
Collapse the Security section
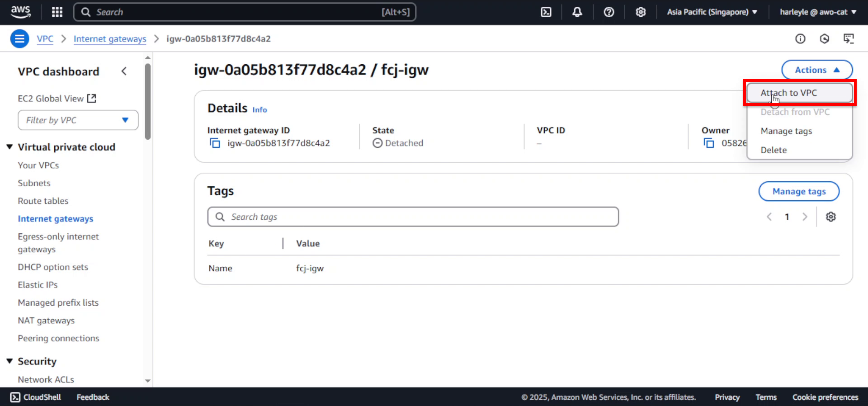9,361
